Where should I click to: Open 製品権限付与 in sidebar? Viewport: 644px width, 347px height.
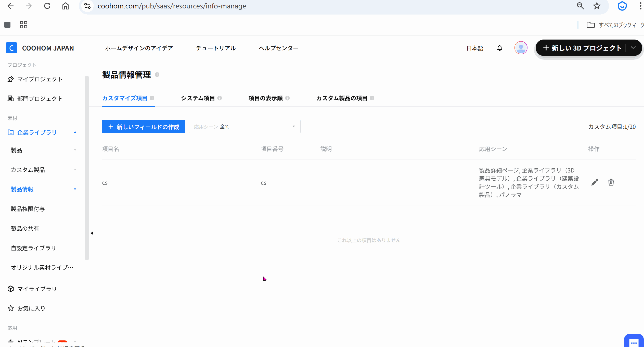click(x=28, y=209)
